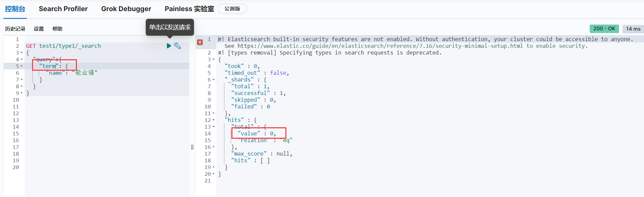Open the wrench actions menu
This screenshot has height=197, width=644.
177,46
